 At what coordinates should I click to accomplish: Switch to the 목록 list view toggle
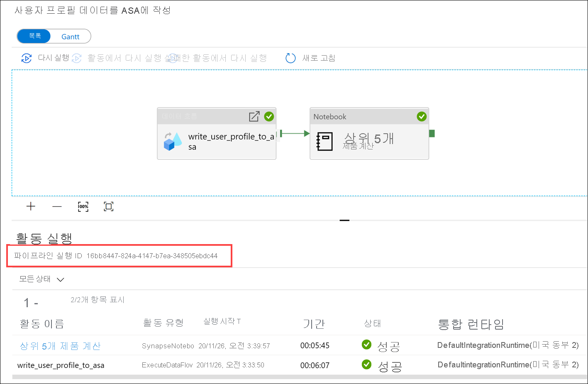click(x=34, y=37)
